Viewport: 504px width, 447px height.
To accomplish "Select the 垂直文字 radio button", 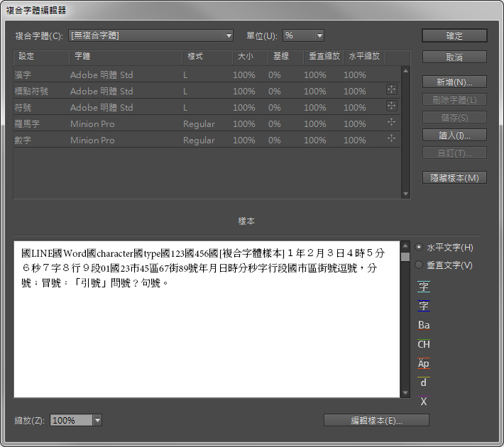I will (419, 265).
